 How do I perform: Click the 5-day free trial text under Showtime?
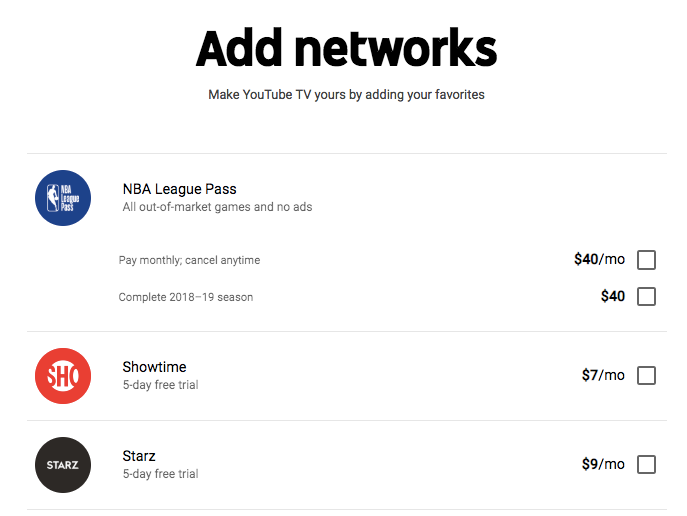(160, 385)
